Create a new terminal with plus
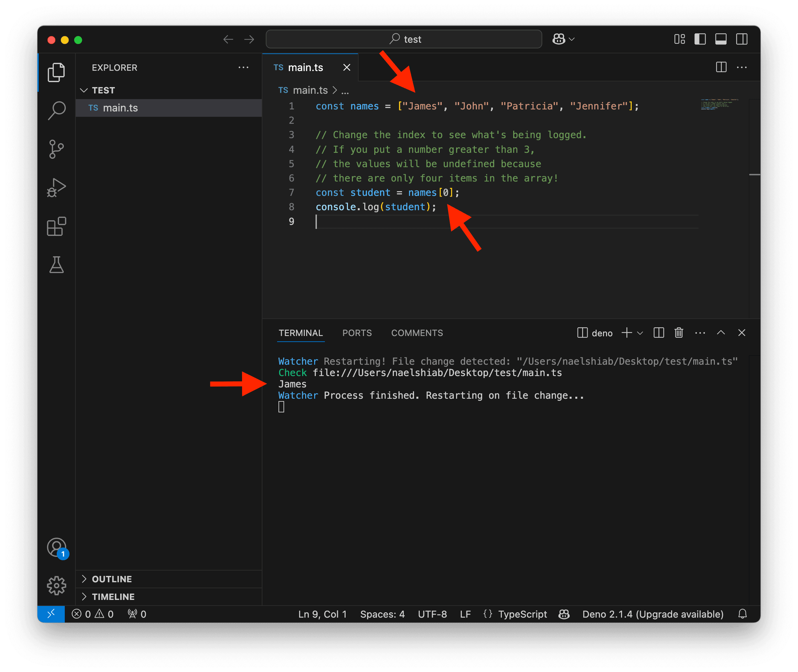 (x=626, y=333)
